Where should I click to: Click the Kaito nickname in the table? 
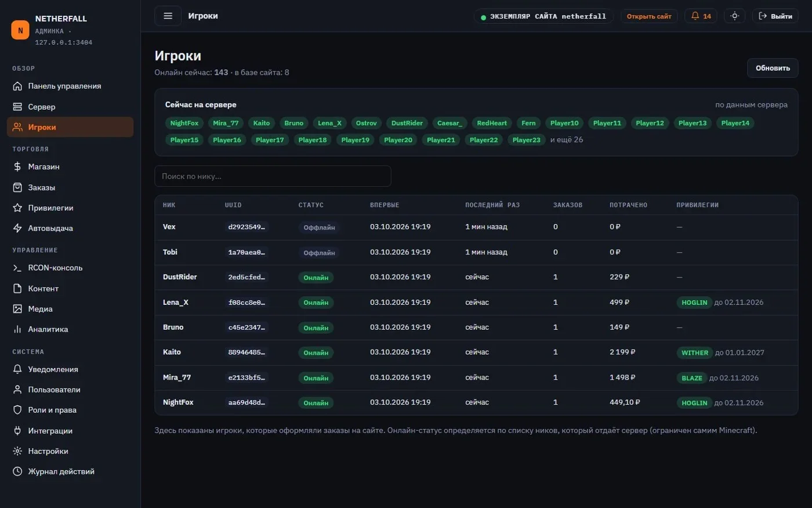pyautogui.click(x=172, y=352)
